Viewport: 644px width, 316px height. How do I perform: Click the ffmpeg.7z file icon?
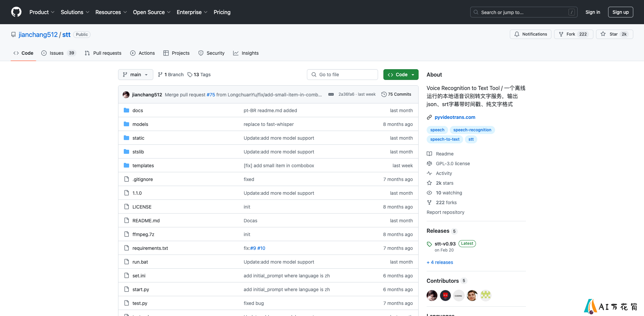click(126, 234)
